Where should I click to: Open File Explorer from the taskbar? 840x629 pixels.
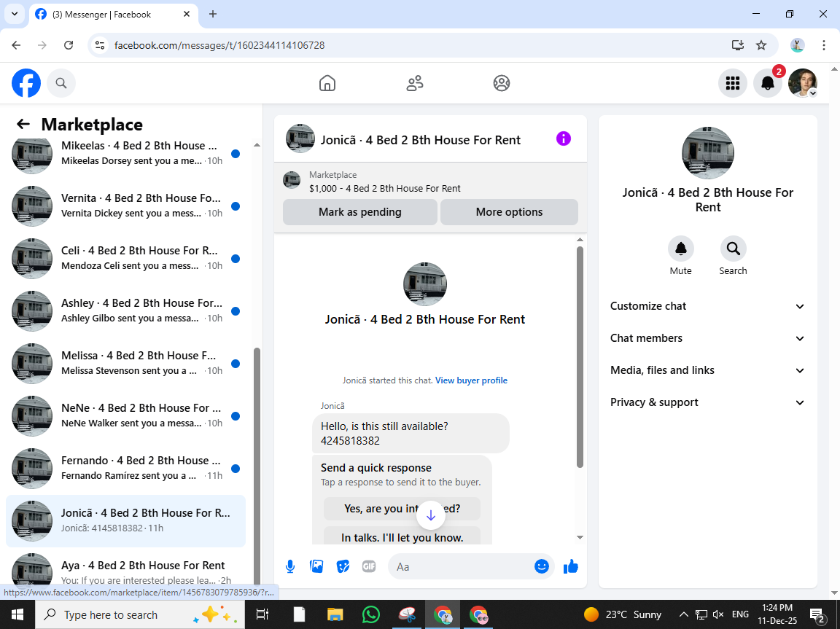pyautogui.click(x=335, y=614)
